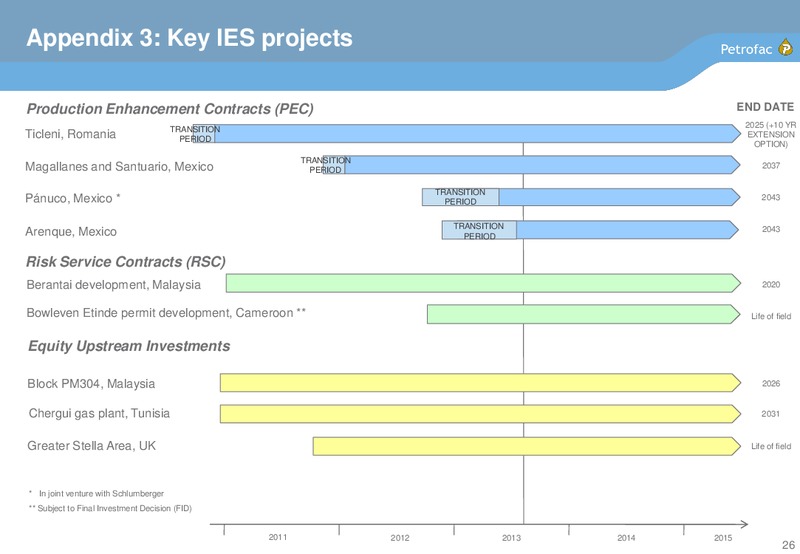Click the 'END DATE' column header
The height and width of the screenshot is (554, 800).
pyautogui.click(x=765, y=107)
